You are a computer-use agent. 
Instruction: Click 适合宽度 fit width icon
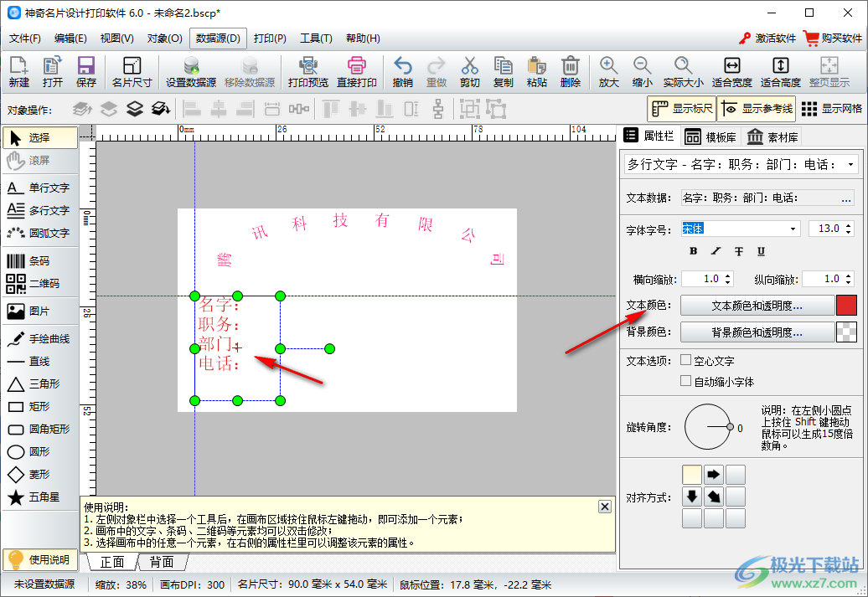click(x=731, y=72)
